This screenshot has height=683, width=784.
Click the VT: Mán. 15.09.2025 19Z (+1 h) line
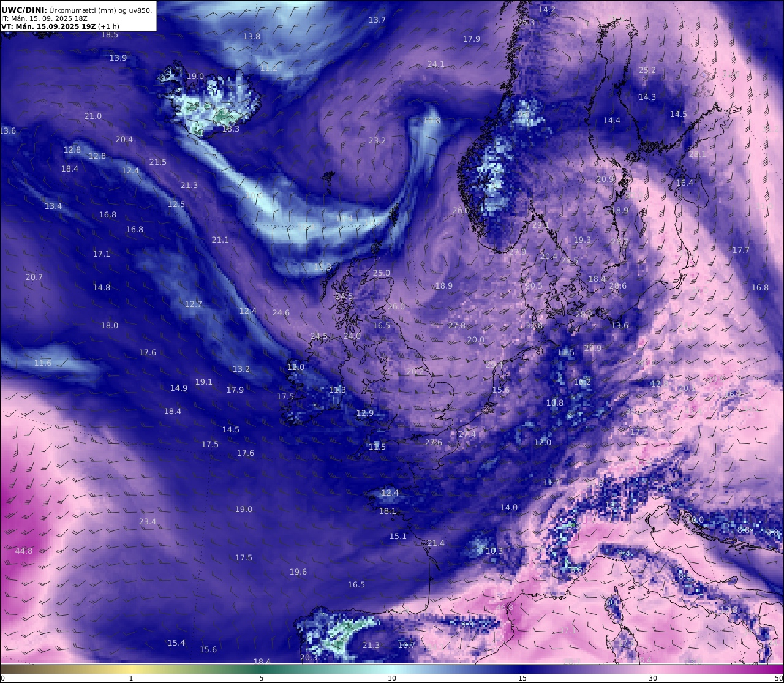[60, 27]
